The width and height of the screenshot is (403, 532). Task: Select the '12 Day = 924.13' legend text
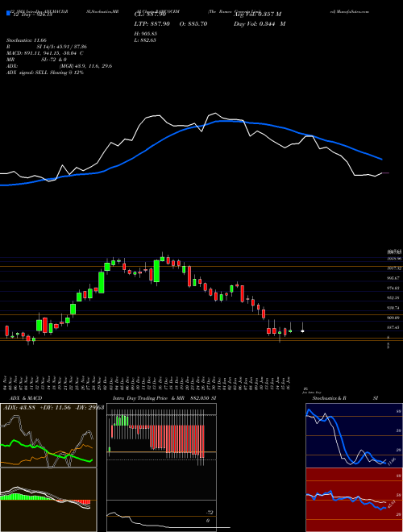pyautogui.click(x=31, y=15)
